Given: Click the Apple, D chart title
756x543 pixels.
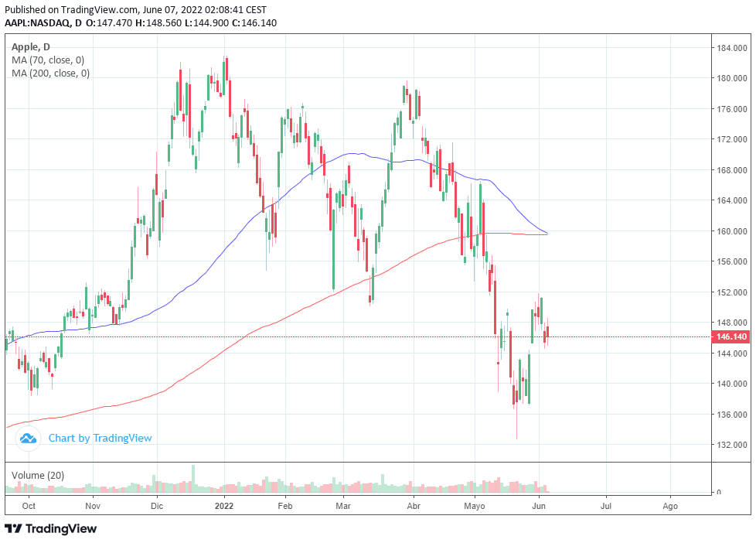Looking at the screenshot, I should click(x=31, y=47).
